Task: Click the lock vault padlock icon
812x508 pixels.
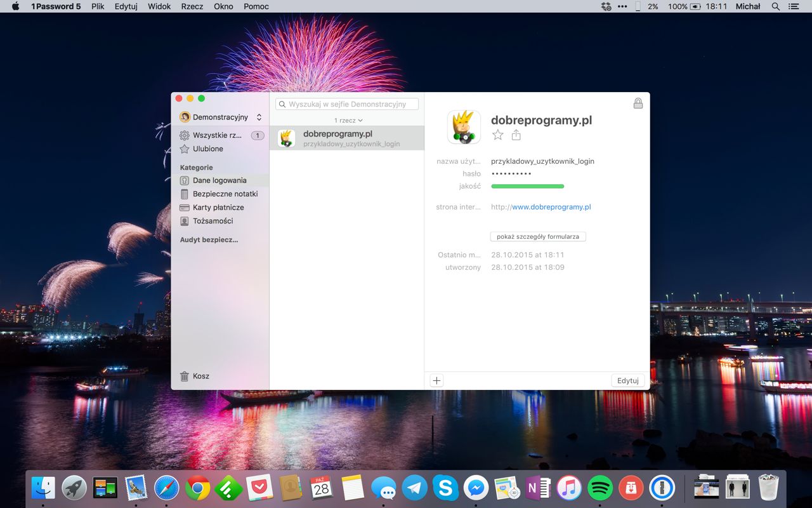Action: click(638, 103)
